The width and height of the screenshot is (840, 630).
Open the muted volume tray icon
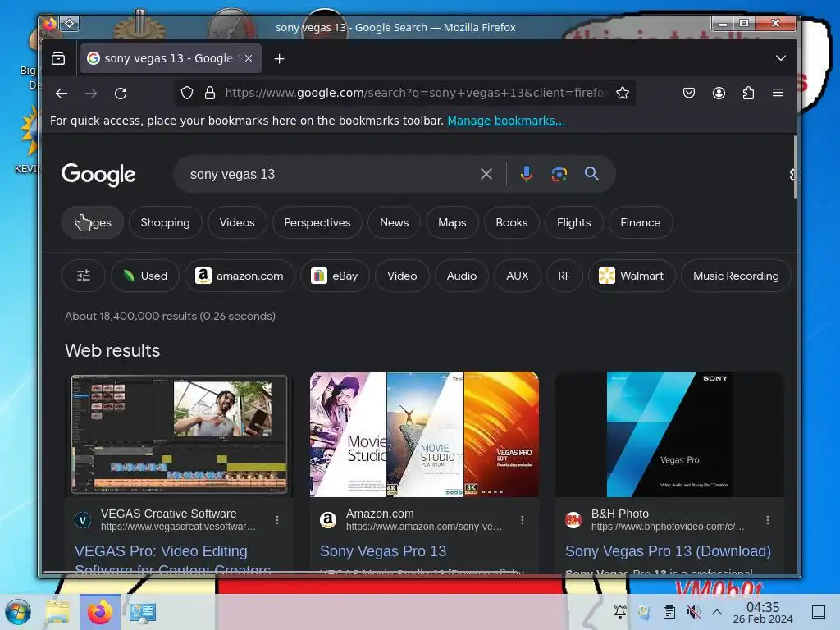tap(693, 612)
